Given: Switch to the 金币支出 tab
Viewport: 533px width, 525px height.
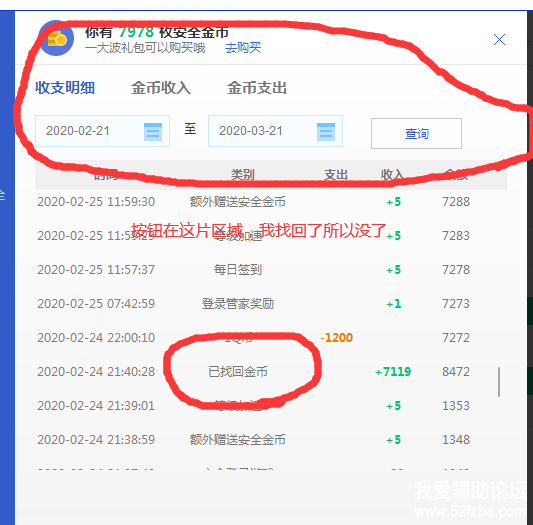Looking at the screenshot, I should 257,88.
